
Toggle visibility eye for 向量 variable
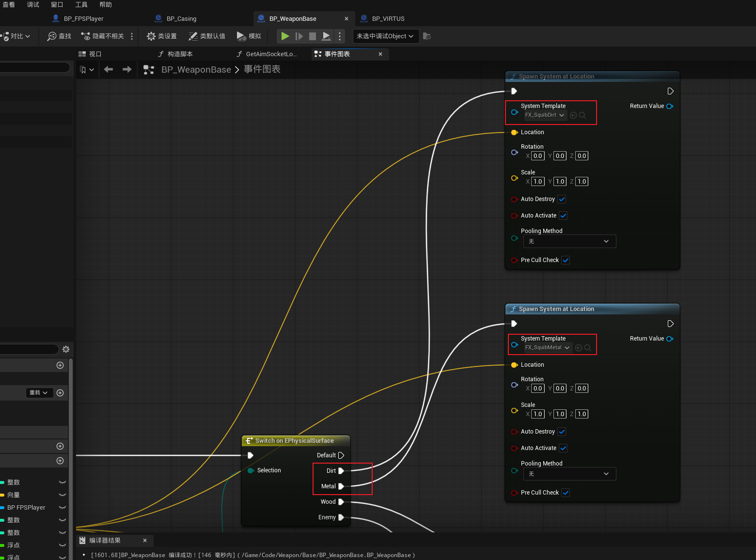(x=62, y=495)
